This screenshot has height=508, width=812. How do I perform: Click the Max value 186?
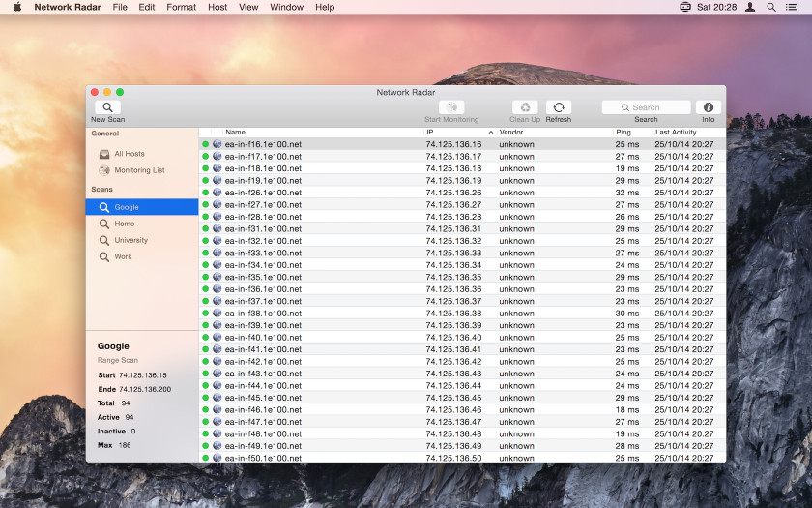point(125,445)
